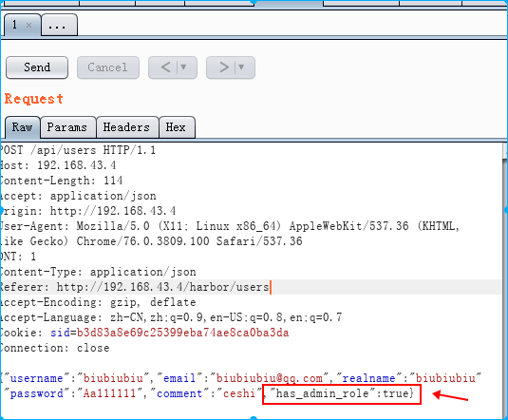
Task: Click the realname key in JSON body
Action: [368, 378]
